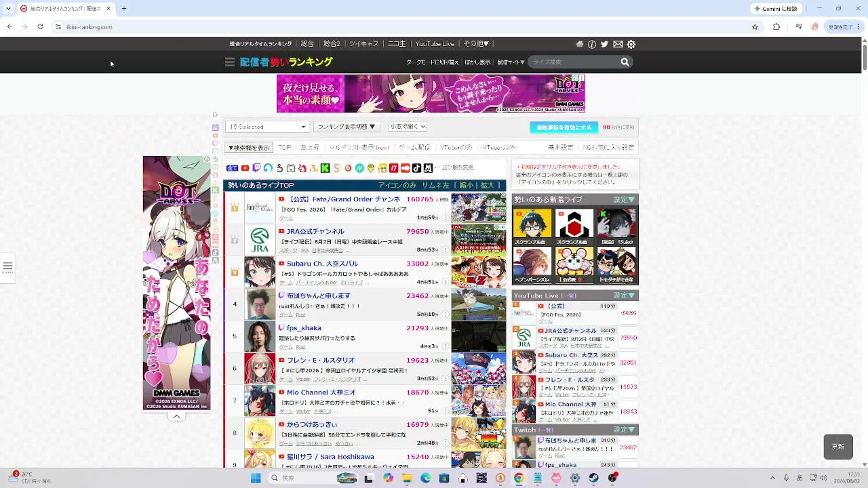Image resolution: width=868 pixels, height=488 pixels.
Task: Open the settings gear in the top bar
Action: tap(631, 44)
